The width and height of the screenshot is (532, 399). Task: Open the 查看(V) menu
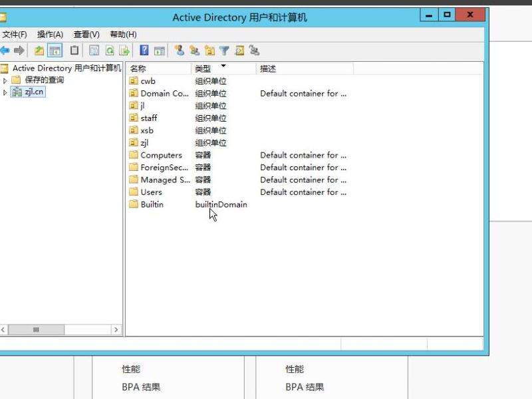pos(86,35)
